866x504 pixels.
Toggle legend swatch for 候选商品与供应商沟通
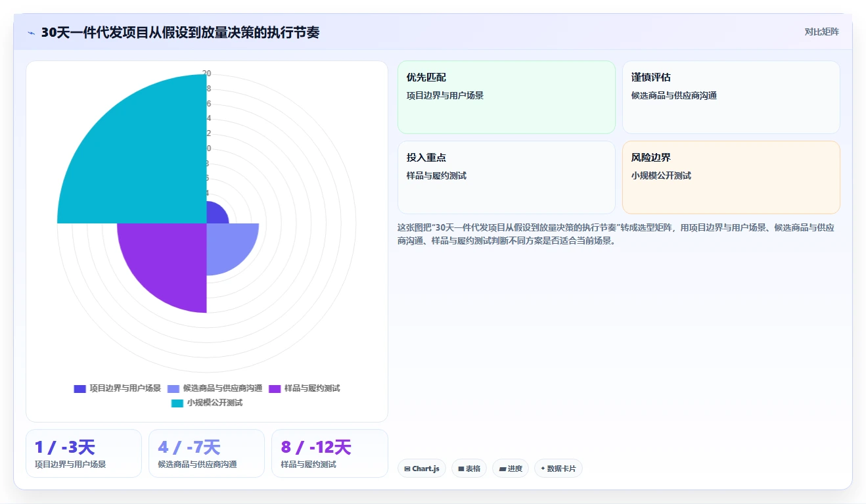(173, 388)
